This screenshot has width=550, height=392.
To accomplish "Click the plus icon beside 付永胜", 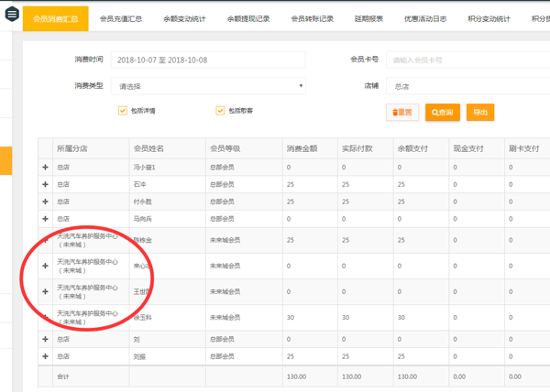I will (46, 201).
